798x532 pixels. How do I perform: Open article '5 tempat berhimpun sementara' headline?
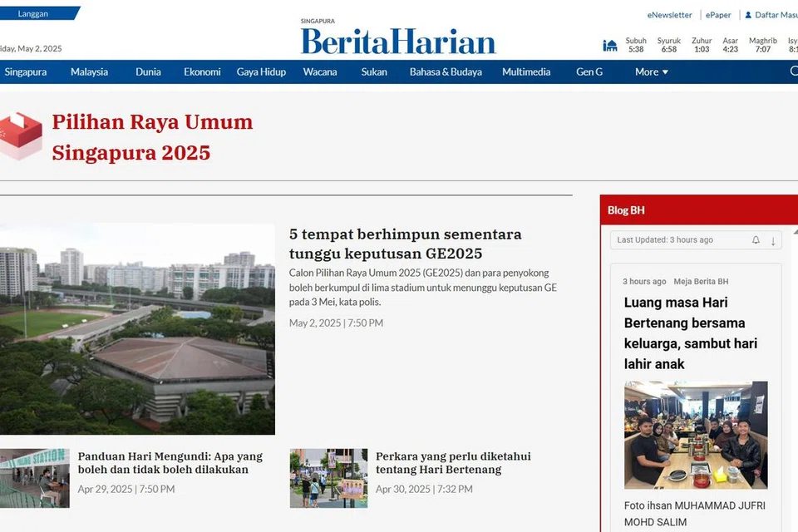(x=406, y=244)
